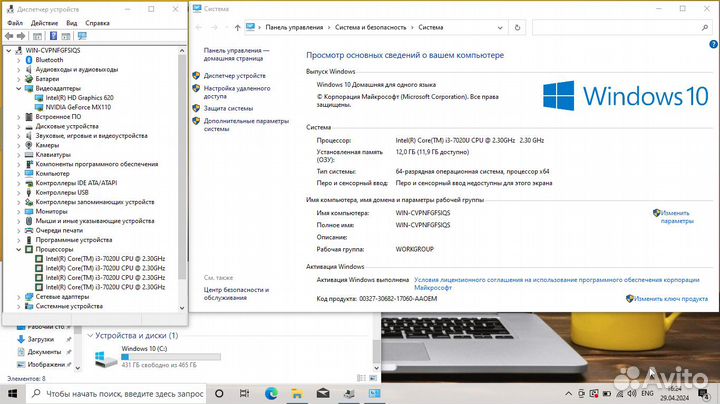Expand the Bluetooth node
The width and height of the screenshot is (720, 404).
coord(19,60)
